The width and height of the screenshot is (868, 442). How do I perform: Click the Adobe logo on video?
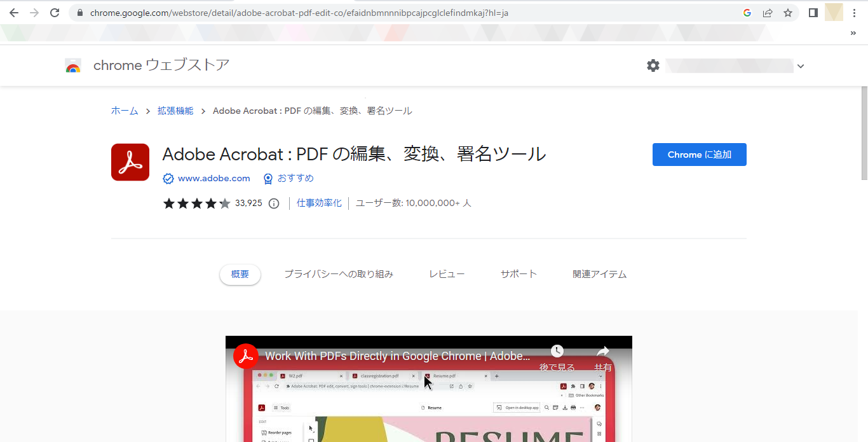[246, 356]
